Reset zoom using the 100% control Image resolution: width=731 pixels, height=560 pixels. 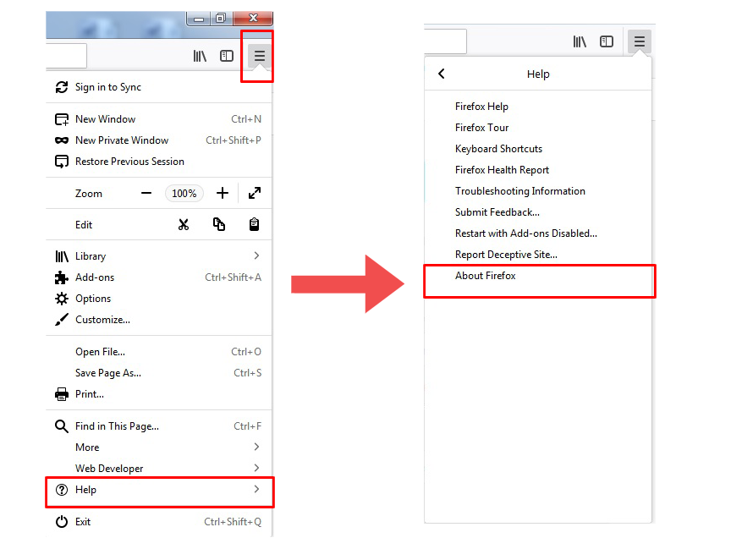point(184,193)
